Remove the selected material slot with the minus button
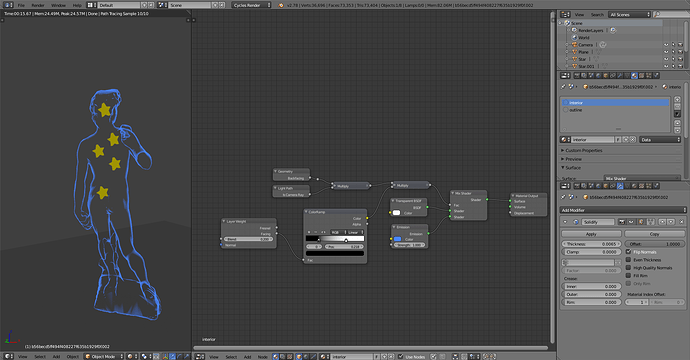690x360 pixels. [x=677, y=107]
